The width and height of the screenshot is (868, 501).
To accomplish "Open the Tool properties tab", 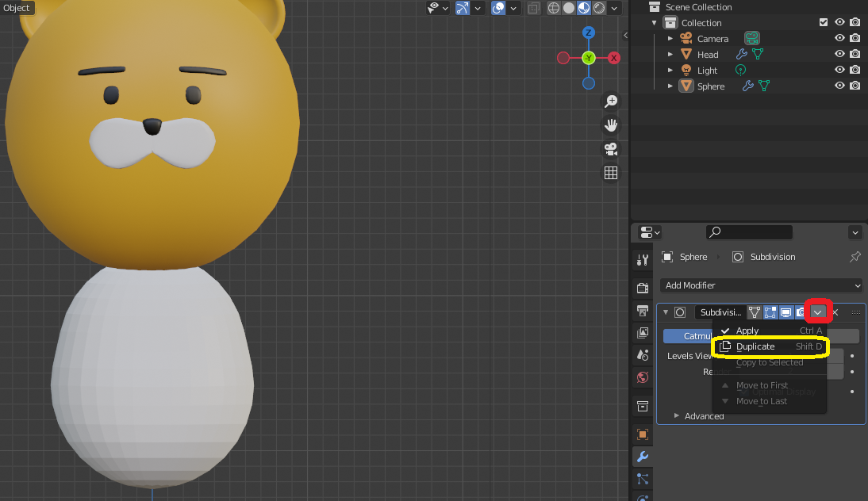I will coord(643,260).
